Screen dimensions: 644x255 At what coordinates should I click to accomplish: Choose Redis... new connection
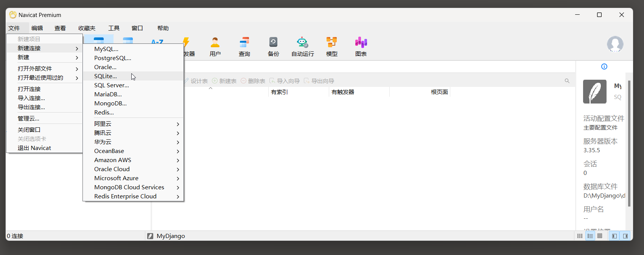pos(133,113)
